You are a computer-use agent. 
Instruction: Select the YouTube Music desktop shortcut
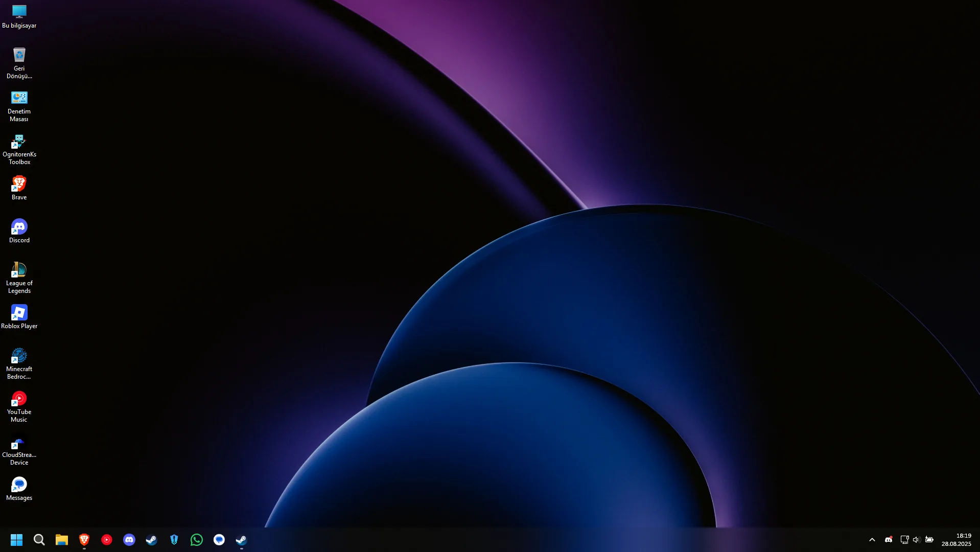click(x=19, y=407)
